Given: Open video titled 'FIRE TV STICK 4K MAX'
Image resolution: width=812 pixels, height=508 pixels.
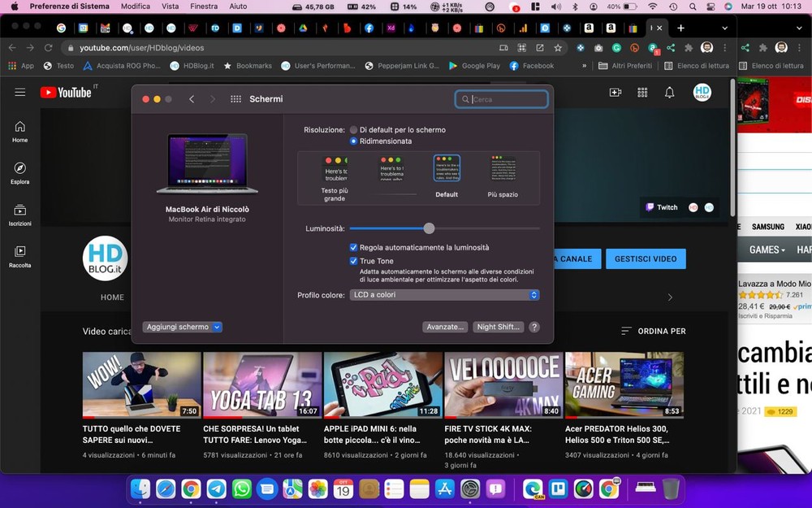Looking at the screenshot, I should (488, 434).
